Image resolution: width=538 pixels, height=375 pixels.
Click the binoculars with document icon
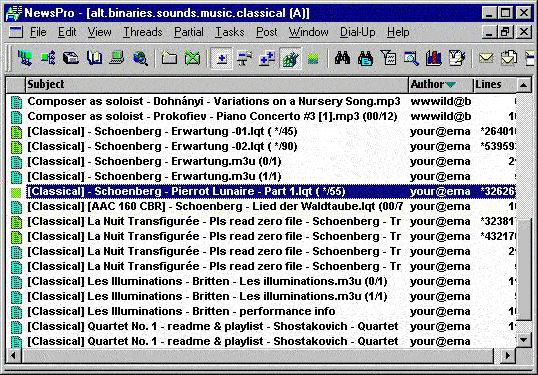coord(365,58)
